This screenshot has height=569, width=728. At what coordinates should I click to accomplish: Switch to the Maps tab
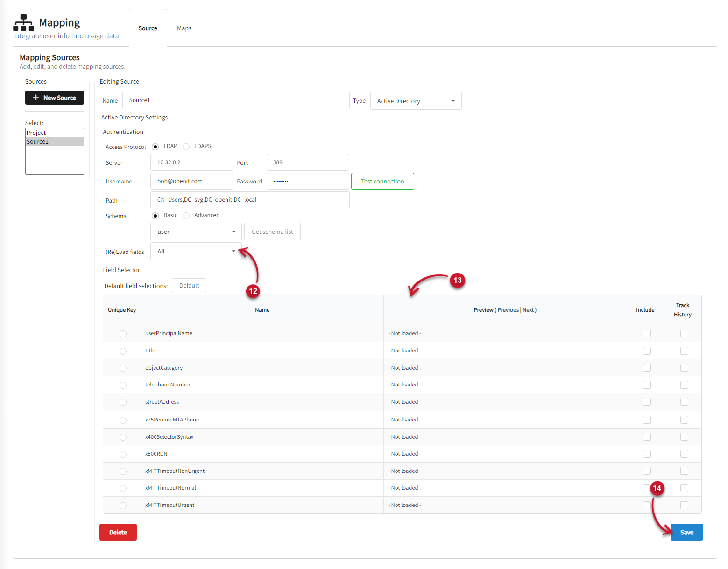pos(184,28)
